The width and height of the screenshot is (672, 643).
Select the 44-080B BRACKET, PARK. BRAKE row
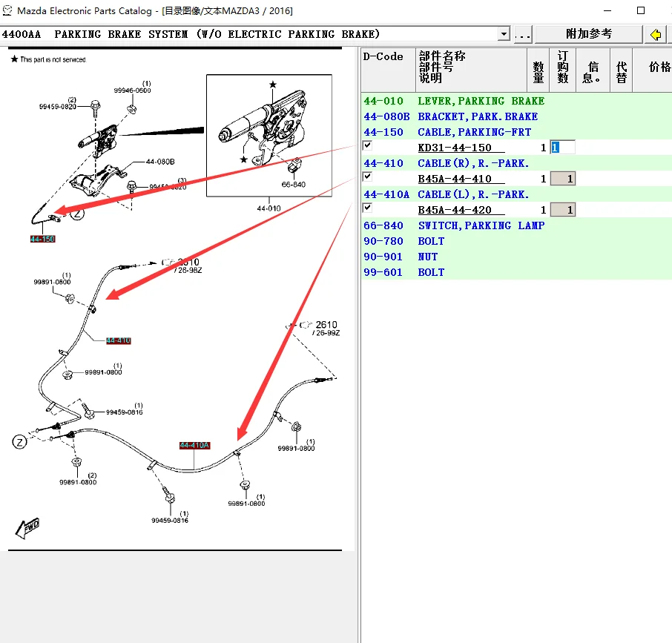tap(516, 116)
